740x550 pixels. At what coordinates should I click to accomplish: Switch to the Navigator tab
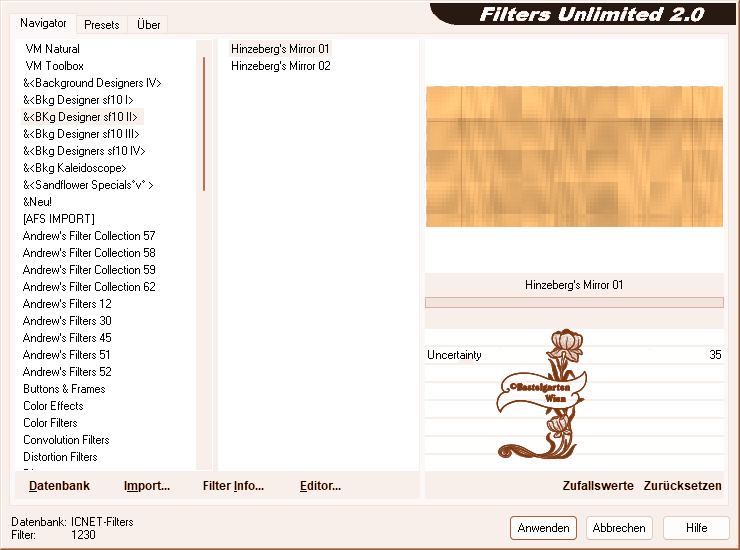coord(43,23)
